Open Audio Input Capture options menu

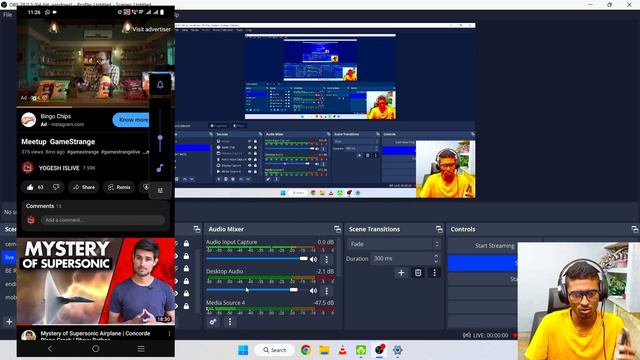point(326,259)
